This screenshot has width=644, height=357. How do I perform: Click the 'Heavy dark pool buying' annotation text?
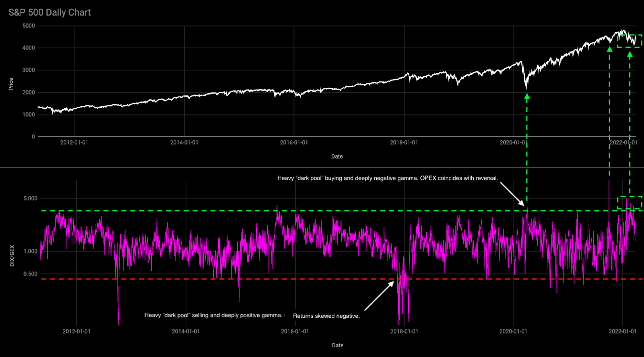coord(388,178)
